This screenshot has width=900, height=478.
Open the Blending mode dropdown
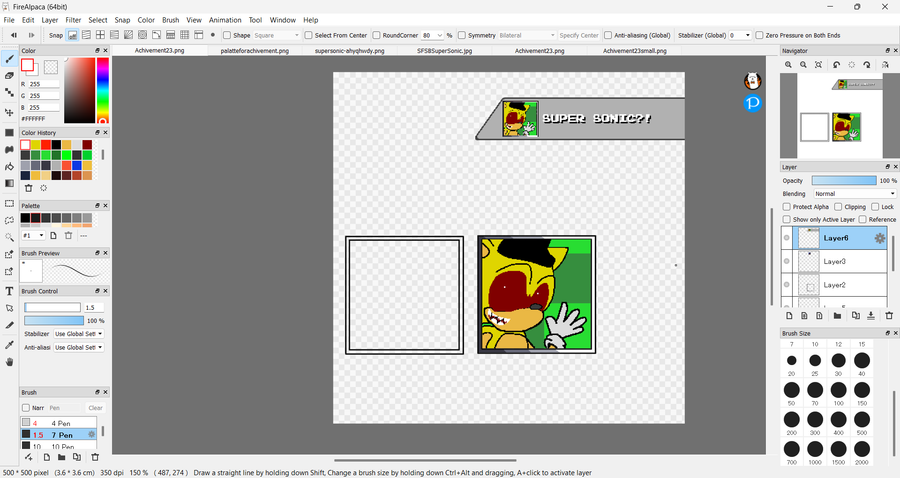[x=855, y=194]
